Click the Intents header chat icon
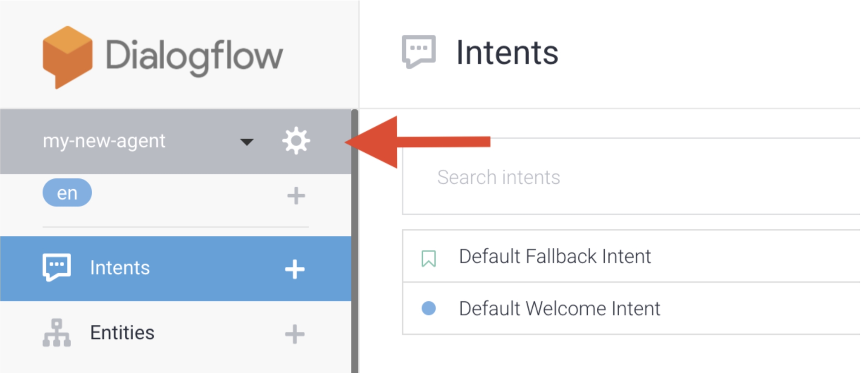The height and width of the screenshot is (373, 868). pyautogui.click(x=419, y=52)
